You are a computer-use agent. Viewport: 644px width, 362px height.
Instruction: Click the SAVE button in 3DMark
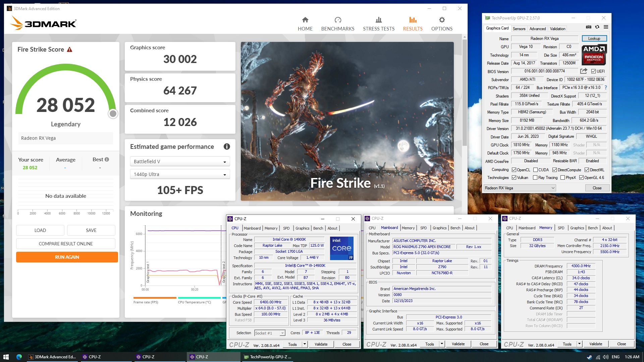tap(91, 230)
